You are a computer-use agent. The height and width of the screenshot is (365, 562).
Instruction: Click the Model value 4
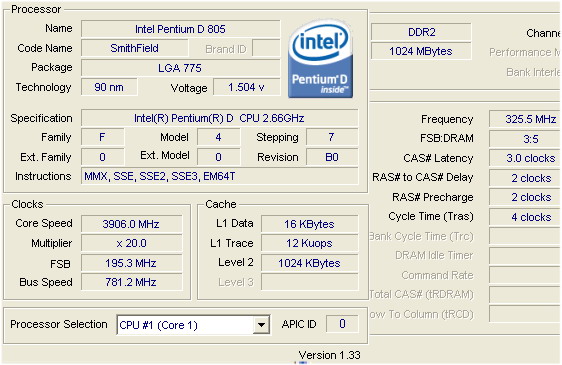[219, 137]
